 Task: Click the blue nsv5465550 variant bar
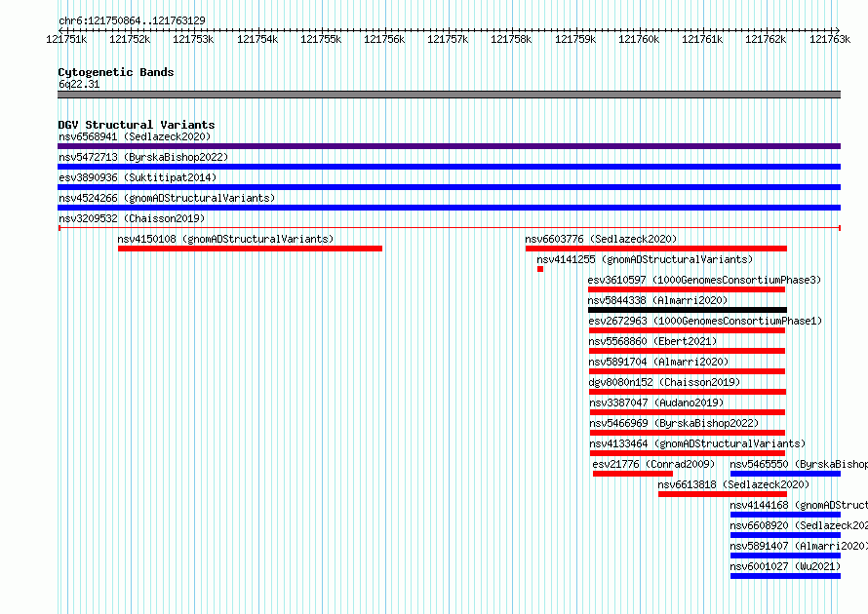tap(785, 474)
